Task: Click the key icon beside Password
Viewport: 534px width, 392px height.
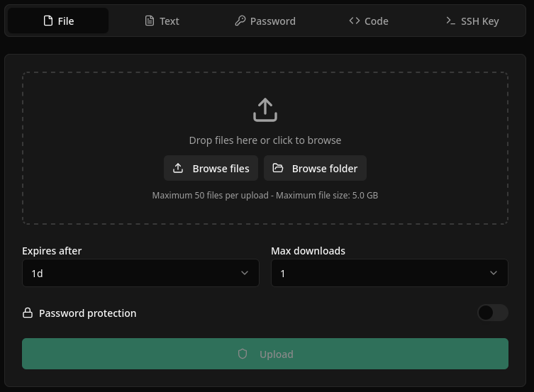Action: (x=240, y=21)
